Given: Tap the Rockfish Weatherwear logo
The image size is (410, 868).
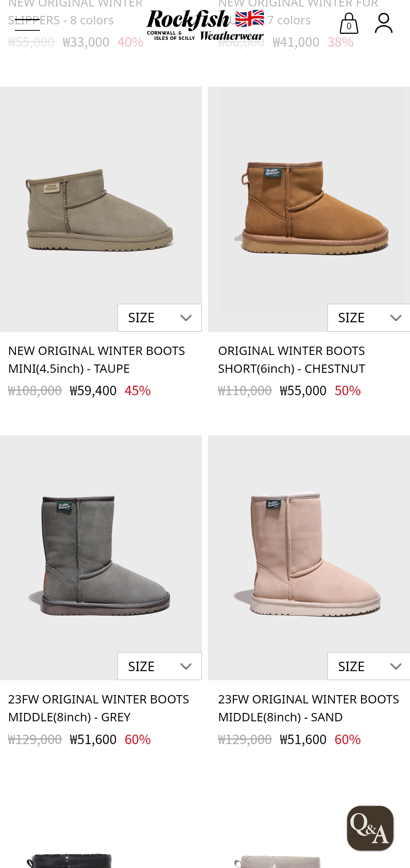Looking at the screenshot, I should coord(205,25).
